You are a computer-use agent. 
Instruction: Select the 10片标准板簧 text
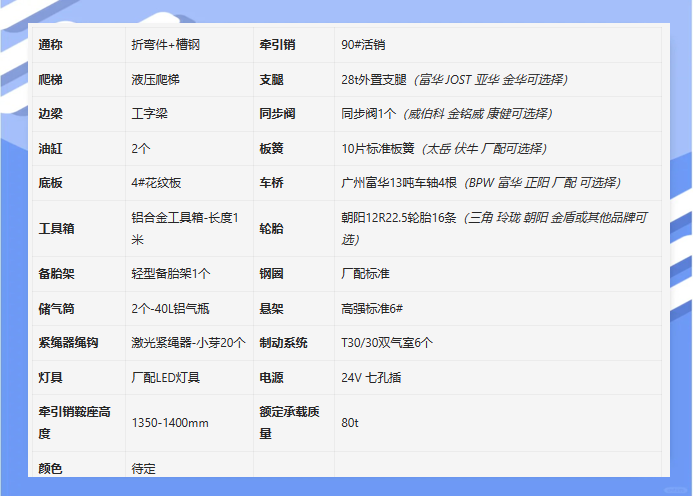[378, 149]
